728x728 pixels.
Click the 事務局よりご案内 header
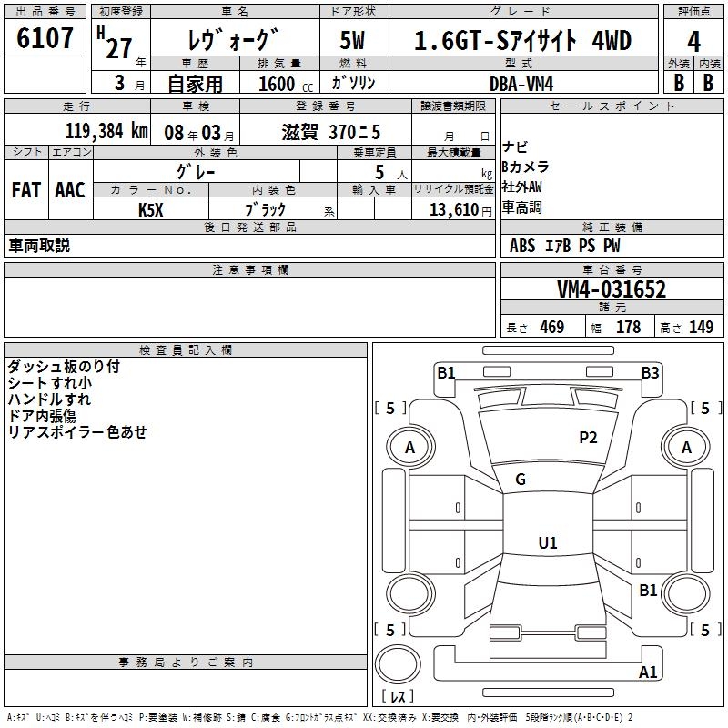tap(186, 662)
